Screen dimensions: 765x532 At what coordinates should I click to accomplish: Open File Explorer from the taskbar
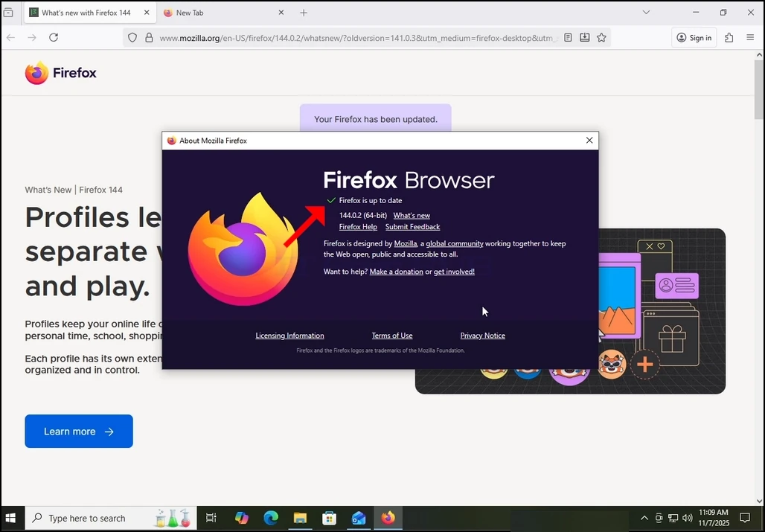tap(300, 518)
